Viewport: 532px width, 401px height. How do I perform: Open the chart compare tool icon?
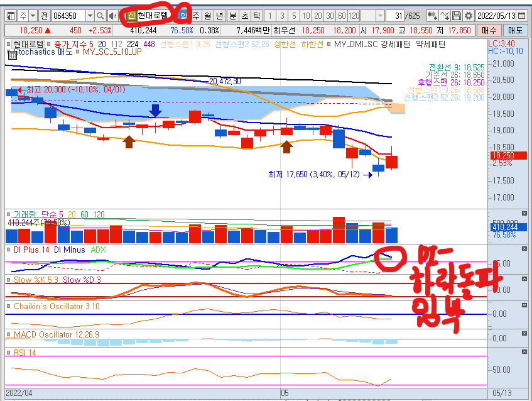[432, 16]
